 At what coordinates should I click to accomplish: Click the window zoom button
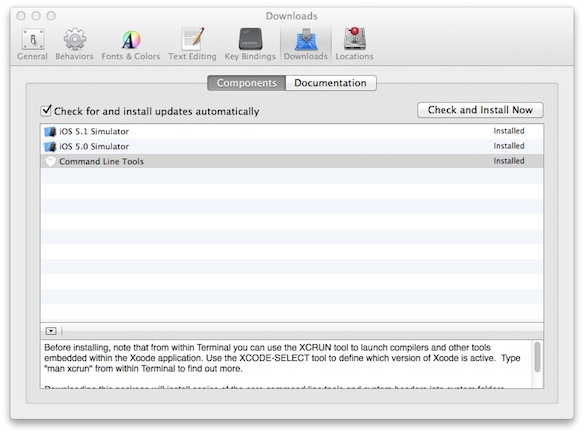51,16
